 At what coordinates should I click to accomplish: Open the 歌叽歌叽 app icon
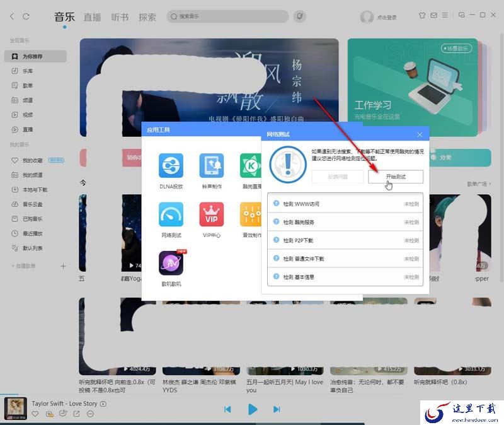click(171, 263)
